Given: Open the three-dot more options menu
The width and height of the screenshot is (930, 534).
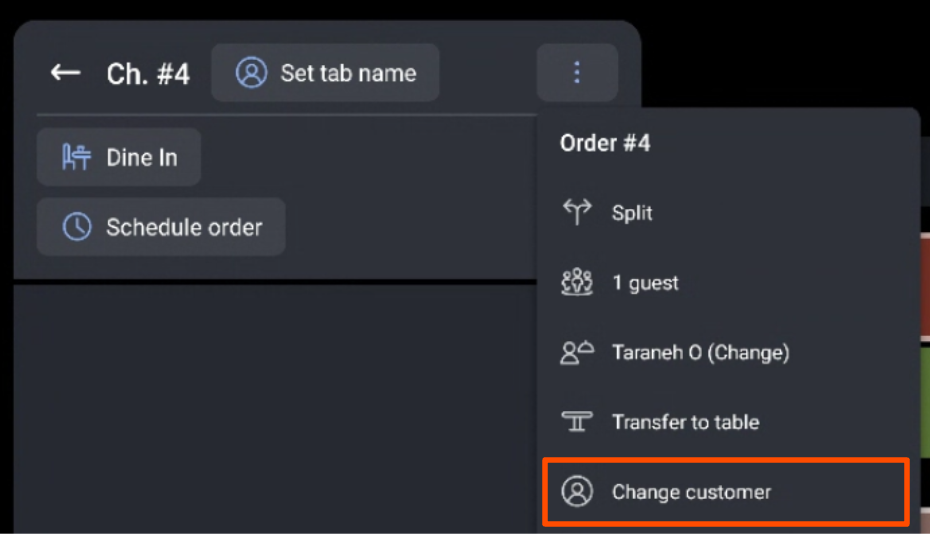Looking at the screenshot, I should [577, 73].
